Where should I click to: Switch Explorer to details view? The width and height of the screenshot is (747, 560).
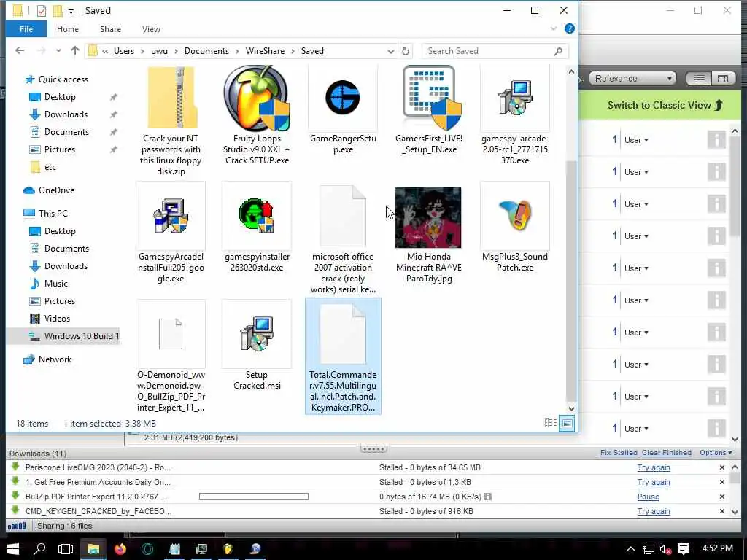550,423
